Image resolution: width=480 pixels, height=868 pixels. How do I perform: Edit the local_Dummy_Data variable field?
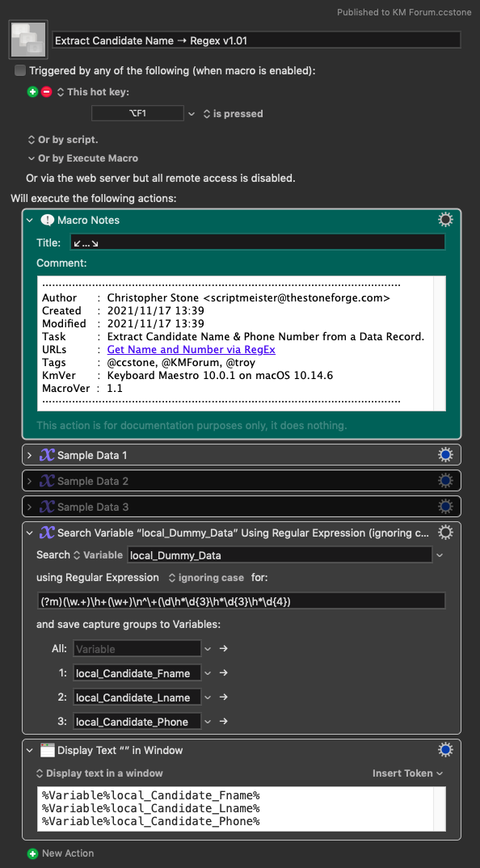coord(280,555)
